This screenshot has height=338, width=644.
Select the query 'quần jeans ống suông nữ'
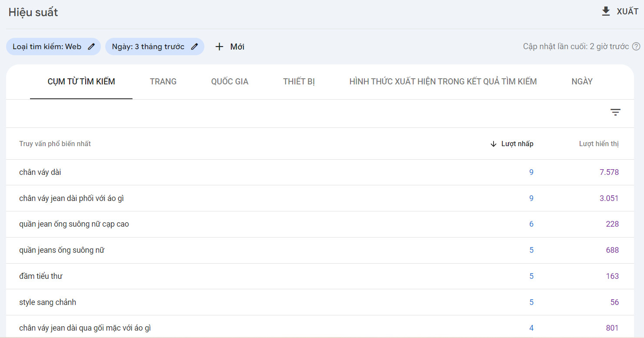pos(62,250)
